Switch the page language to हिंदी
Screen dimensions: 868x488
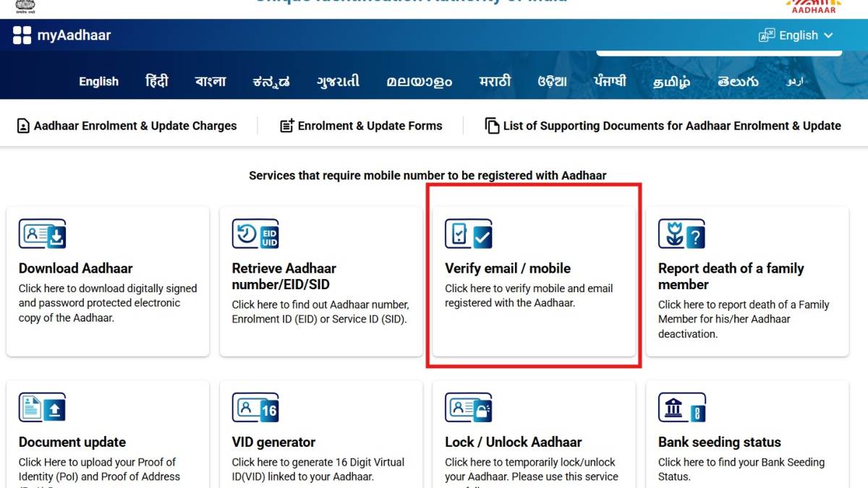(x=157, y=81)
